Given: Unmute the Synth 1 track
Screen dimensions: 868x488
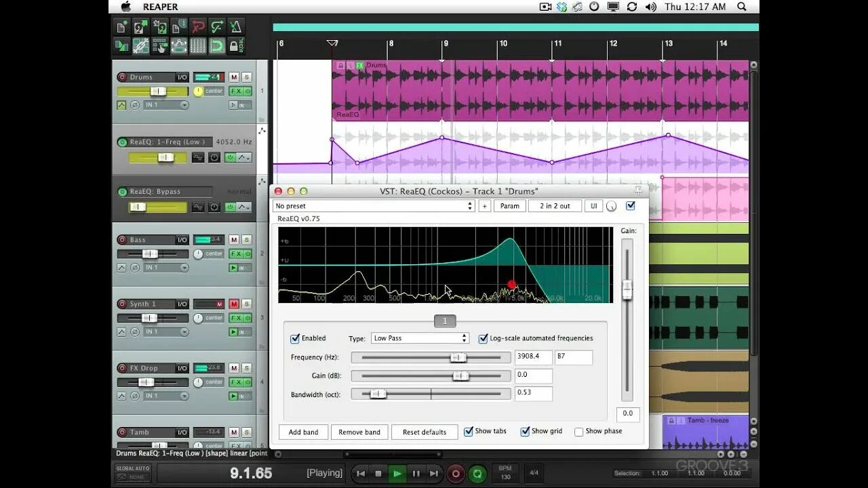Looking at the screenshot, I should (x=234, y=304).
